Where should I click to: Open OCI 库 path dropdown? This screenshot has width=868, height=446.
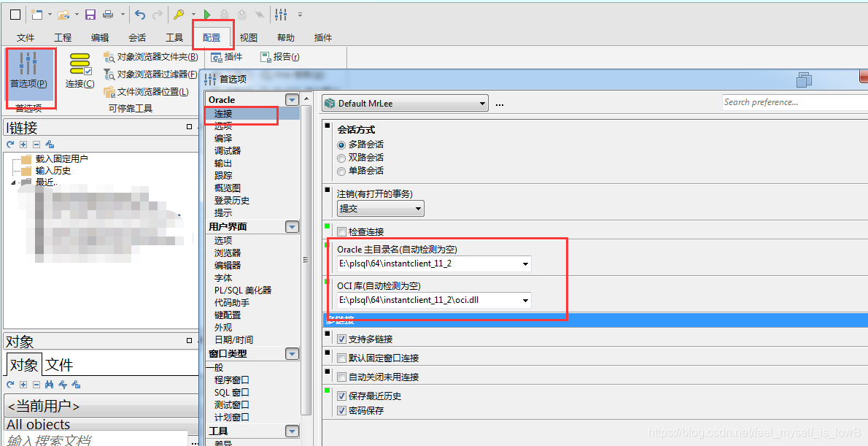525,301
